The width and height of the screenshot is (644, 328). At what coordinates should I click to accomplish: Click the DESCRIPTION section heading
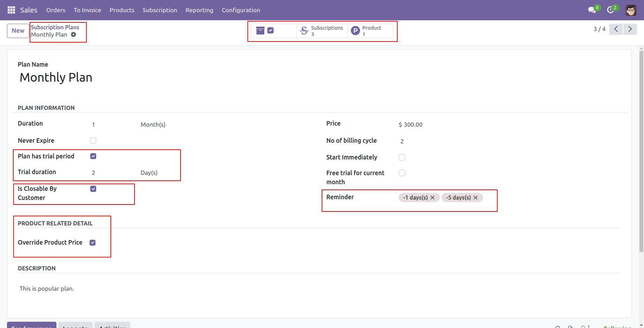click(x=37, y=268)
